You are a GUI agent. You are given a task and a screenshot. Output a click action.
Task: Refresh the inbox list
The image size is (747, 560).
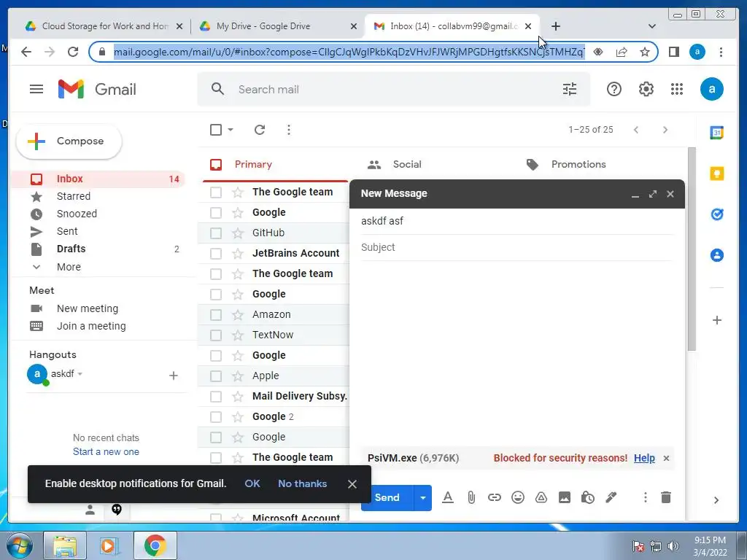click(259, 130)
